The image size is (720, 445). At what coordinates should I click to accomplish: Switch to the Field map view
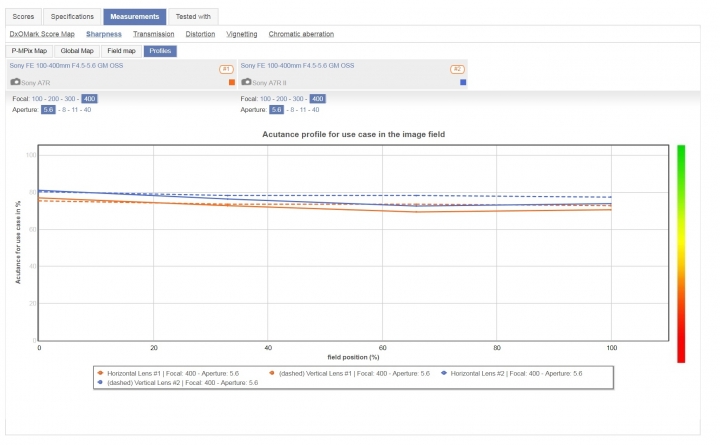pos(121,51)
